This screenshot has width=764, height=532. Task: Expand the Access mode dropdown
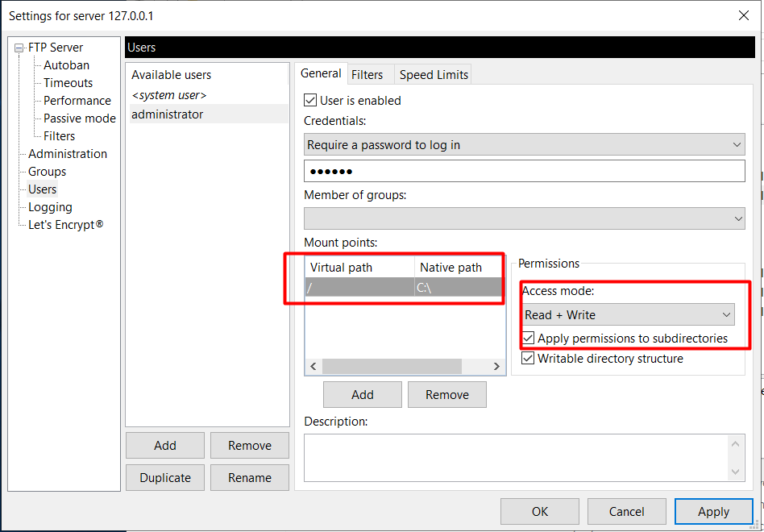(628, 314)
